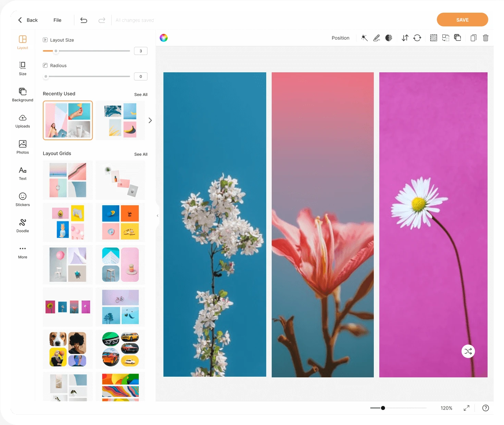The height and width of the screenshot is (425, 504).
Task: Expand more recently used layouts with chevron
Action: point(150,120)
